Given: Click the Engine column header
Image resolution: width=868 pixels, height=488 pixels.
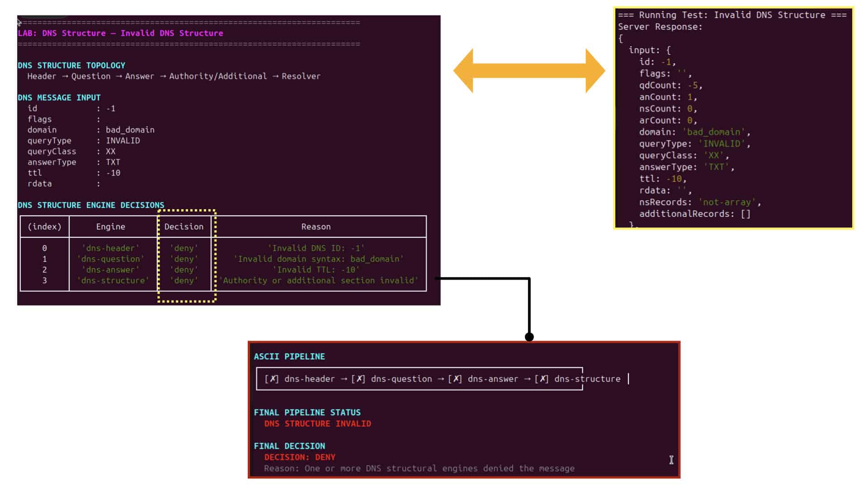Looking at the screenshot, I should (x=111, y=227).
